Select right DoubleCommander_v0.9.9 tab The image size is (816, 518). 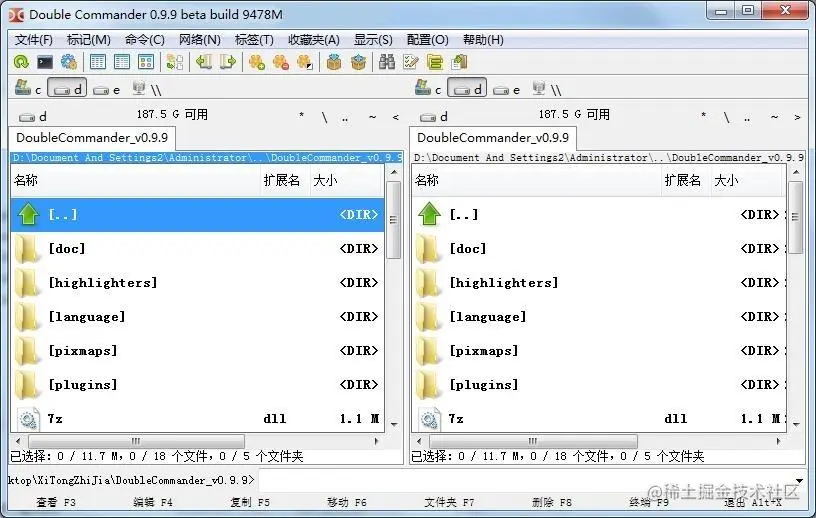tap(493, 138)
